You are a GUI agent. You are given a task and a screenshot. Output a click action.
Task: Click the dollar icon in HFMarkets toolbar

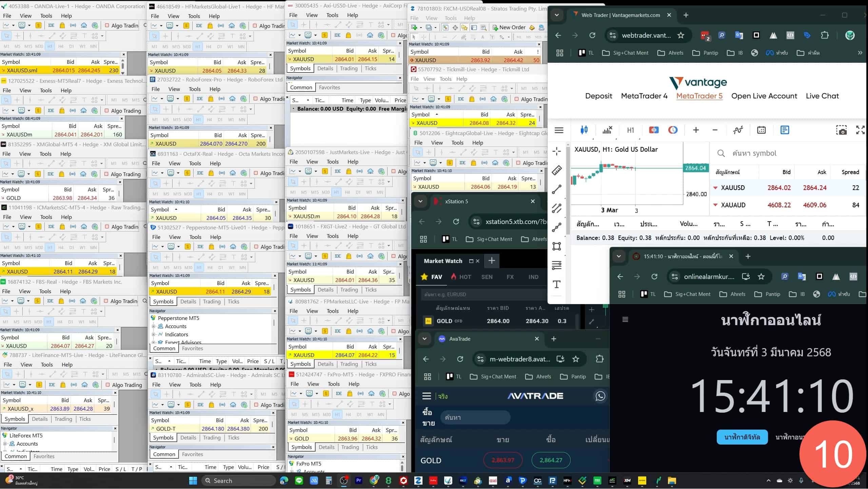tap(186, 25)
